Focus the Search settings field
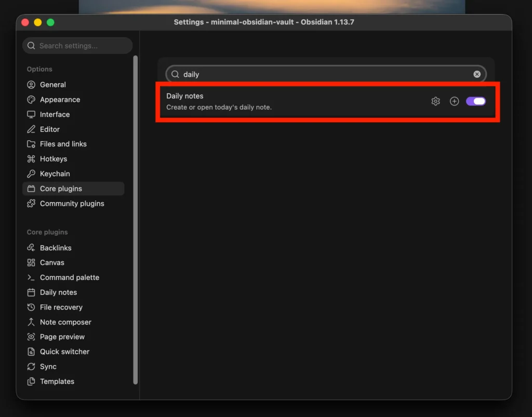532x417 pixels. 77,46
